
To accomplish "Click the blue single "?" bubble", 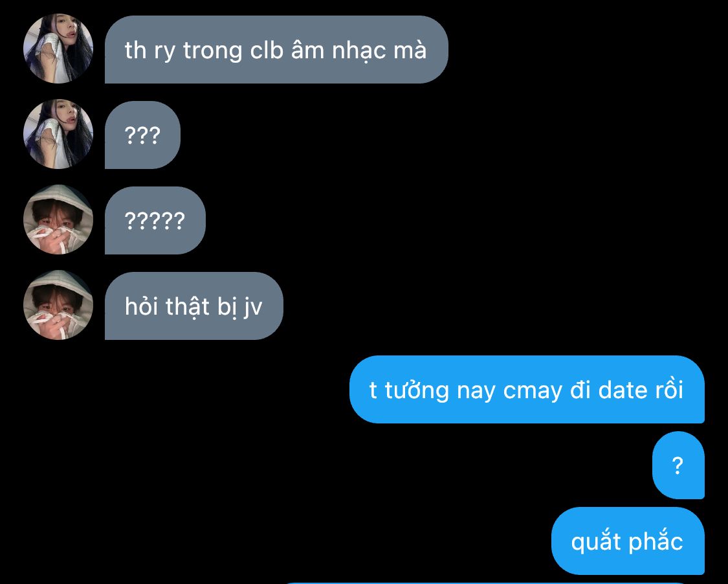I will click(678, 465).
